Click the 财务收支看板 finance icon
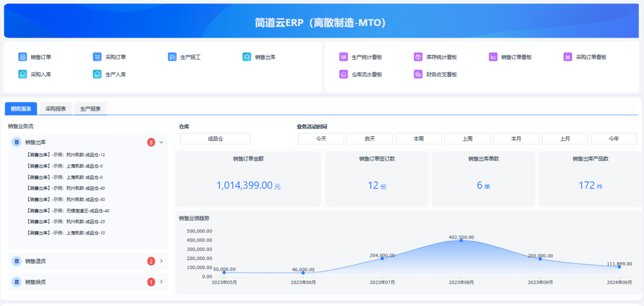The image size is (644, 306). pyautogui.click(x=418, y=74)
